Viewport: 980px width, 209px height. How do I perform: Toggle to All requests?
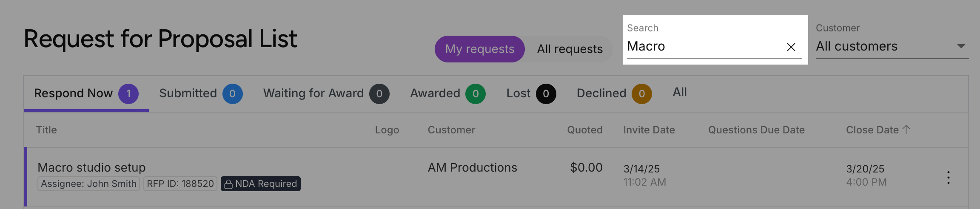[x=570, y=49]
